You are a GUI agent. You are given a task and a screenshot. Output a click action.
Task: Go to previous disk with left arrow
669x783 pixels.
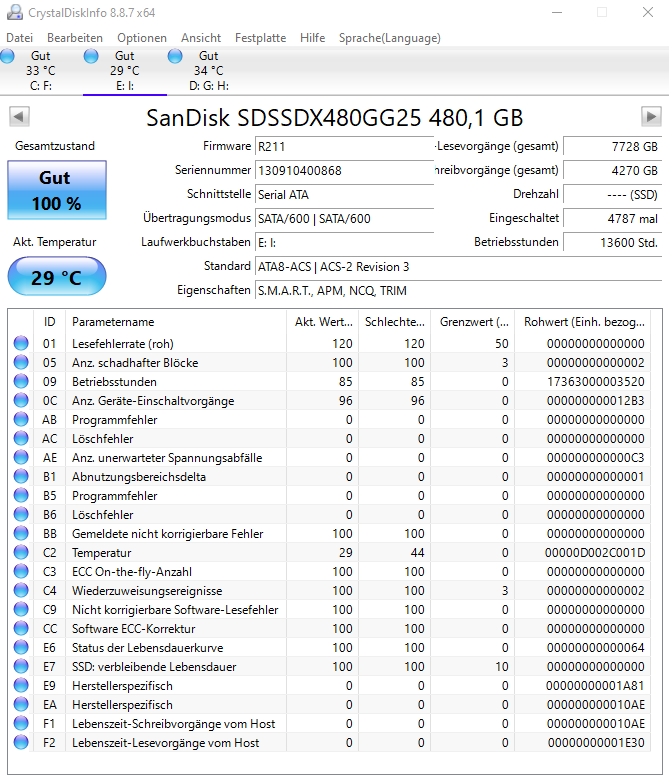pos(19,117)
